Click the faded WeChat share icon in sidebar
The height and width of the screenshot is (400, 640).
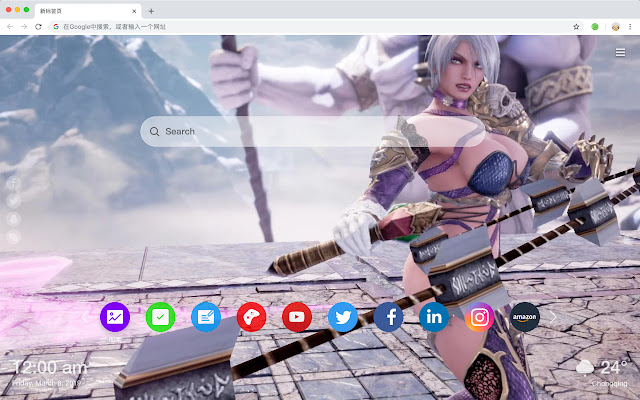(13, 237)
